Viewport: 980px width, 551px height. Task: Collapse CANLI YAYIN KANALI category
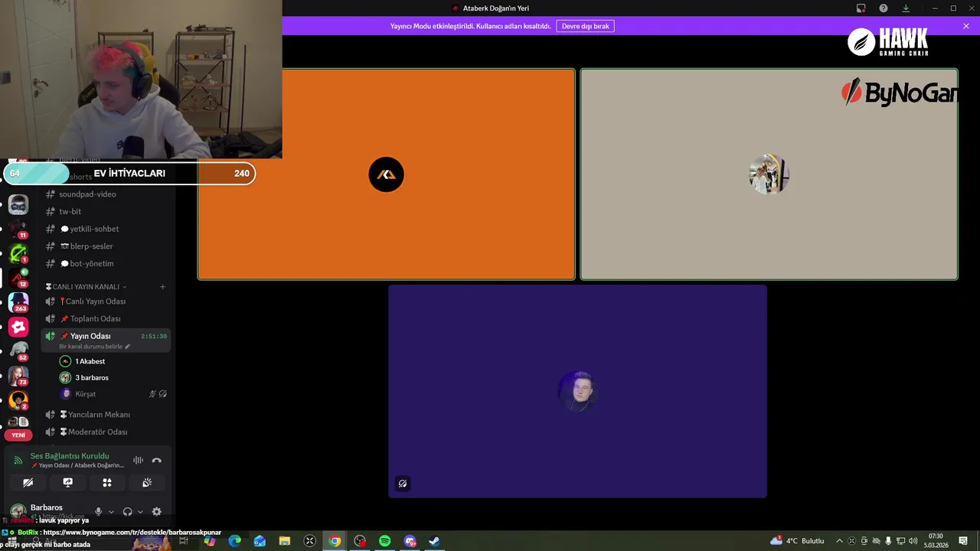click(x=86, y=287)
